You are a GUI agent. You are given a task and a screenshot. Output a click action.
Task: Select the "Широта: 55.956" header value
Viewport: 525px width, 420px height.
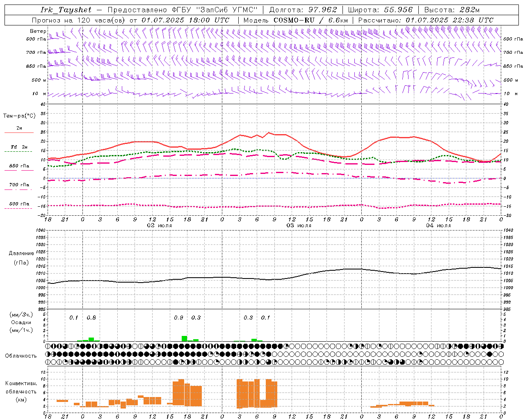pyautogui.click(x=380, y=10)
